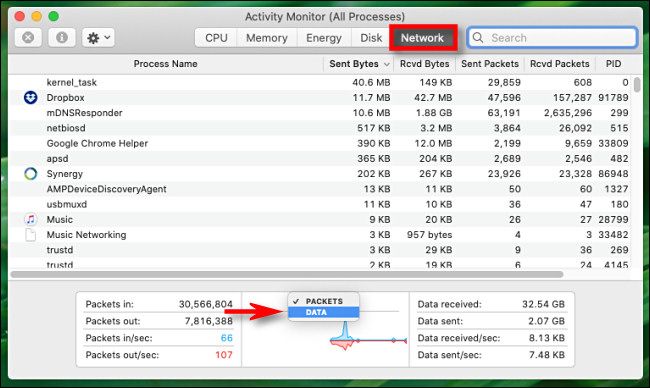Click PID value 91789
The width and height of the screenshot is (650, 388).
[613, 98]
